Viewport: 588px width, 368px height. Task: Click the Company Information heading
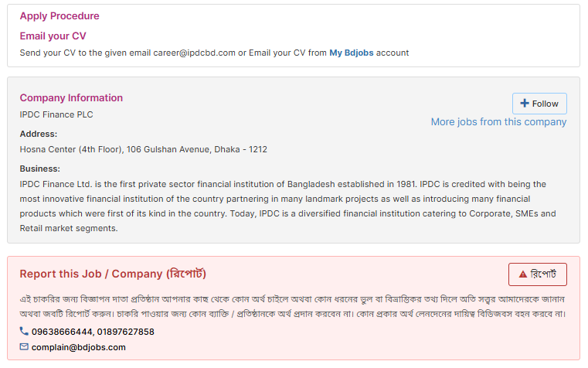(x=71, y=98)
